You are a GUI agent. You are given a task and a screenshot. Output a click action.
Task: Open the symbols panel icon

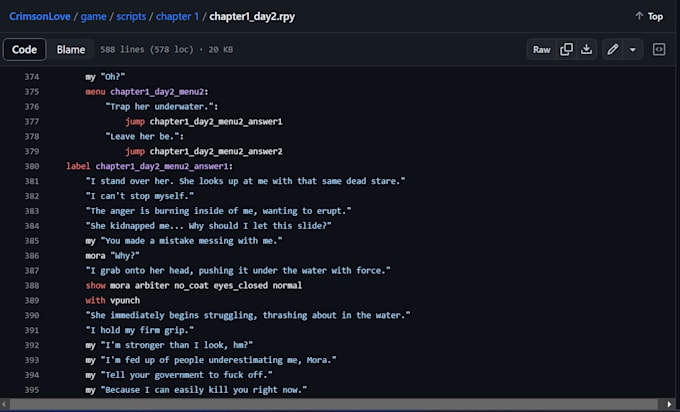pos(659,49)
